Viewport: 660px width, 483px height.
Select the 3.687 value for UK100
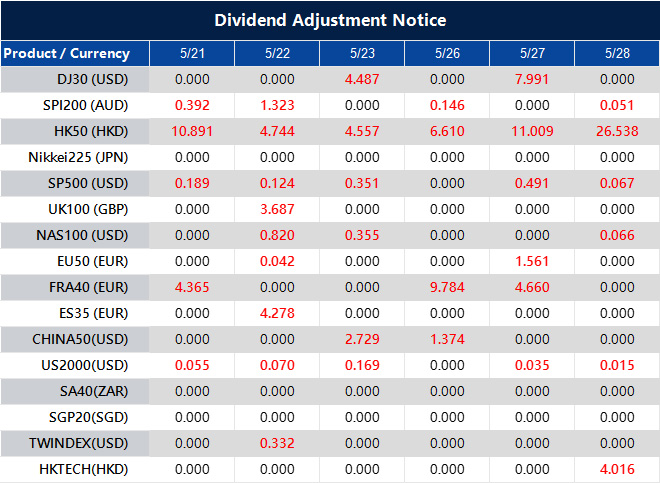pyautogui.click(x=277, y=209)
